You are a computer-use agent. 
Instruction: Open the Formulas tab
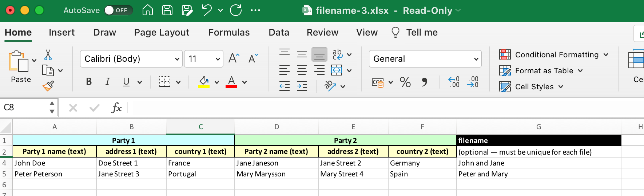click(229, 33)
